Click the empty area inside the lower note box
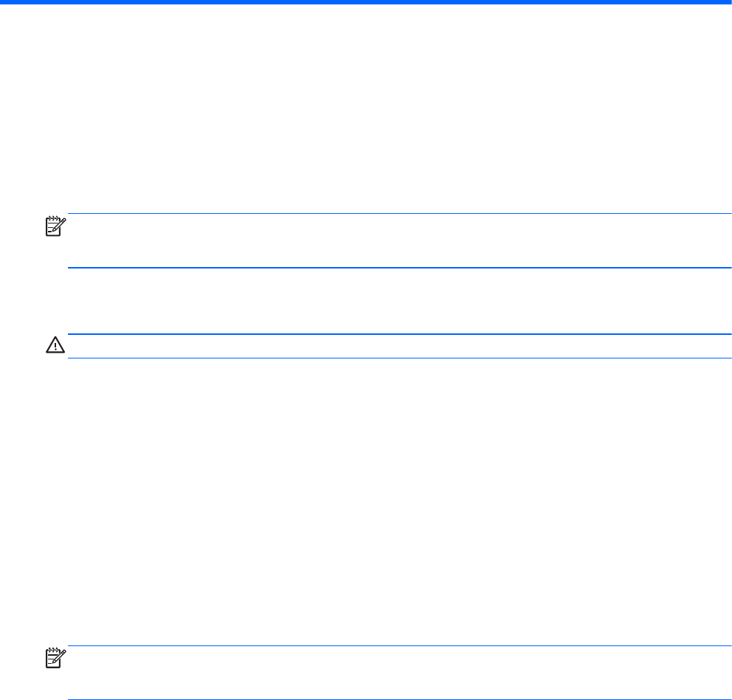Viewport: 732px width, 700px height. 398,673
